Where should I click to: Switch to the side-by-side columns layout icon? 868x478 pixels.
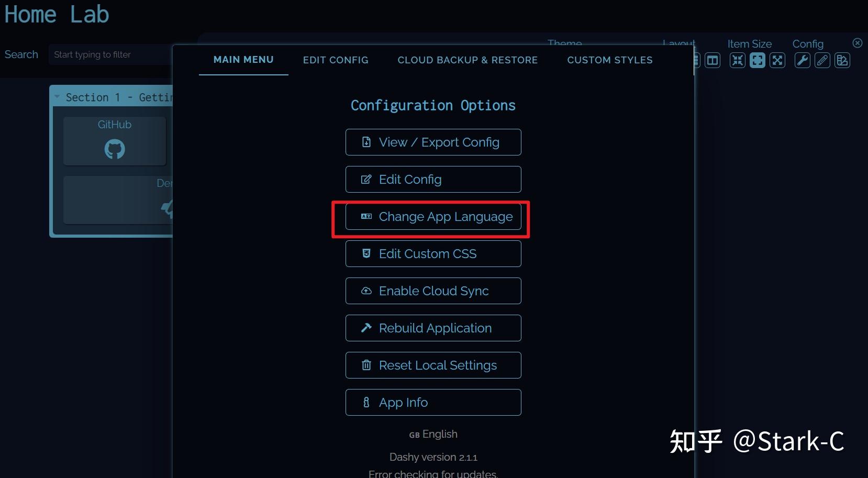(713, 61)
